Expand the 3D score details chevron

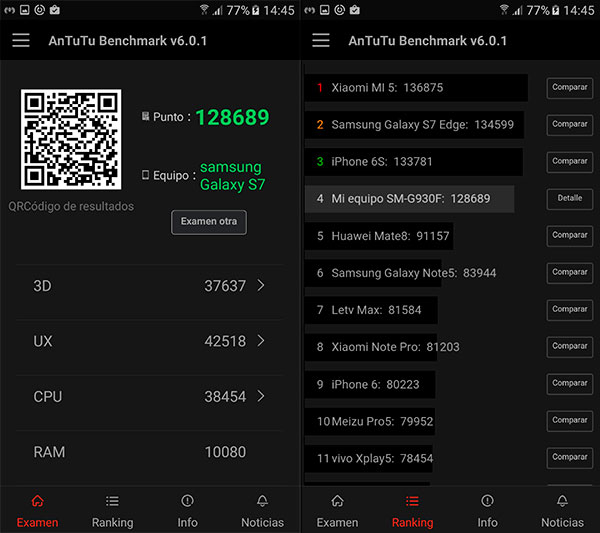(x=261, y=286)
